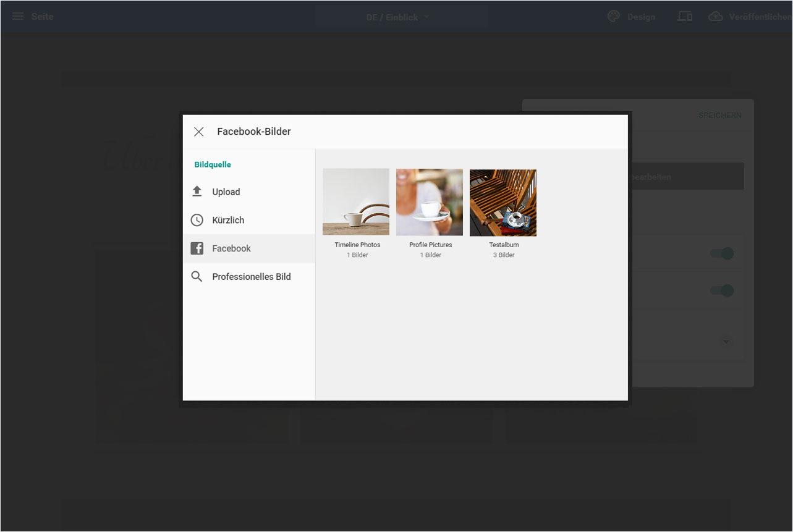The width and height of the screenshot is (793, 532).
Task: Open the Testalbum album thumbnail
Action: click(503, 203)
